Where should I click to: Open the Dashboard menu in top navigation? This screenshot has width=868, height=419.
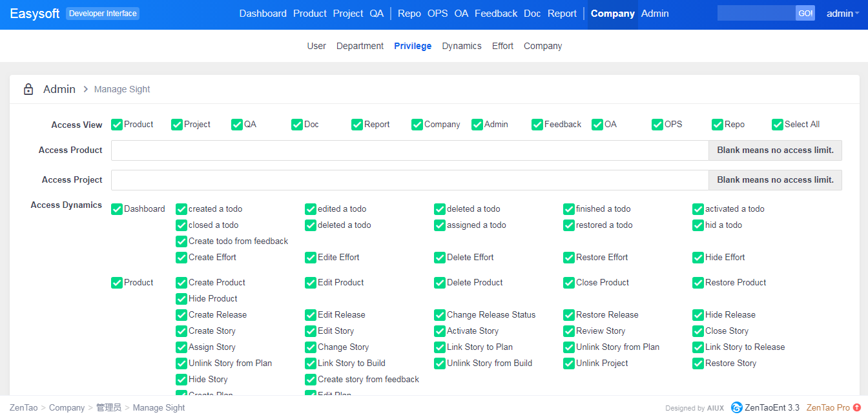point(263,14)
